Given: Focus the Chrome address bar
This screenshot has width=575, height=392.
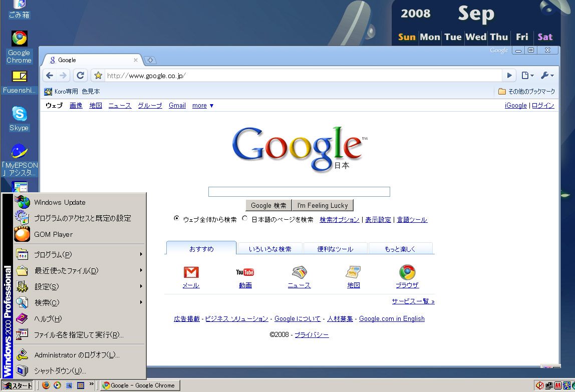Looking at the screenshot, I should [303, 76].
